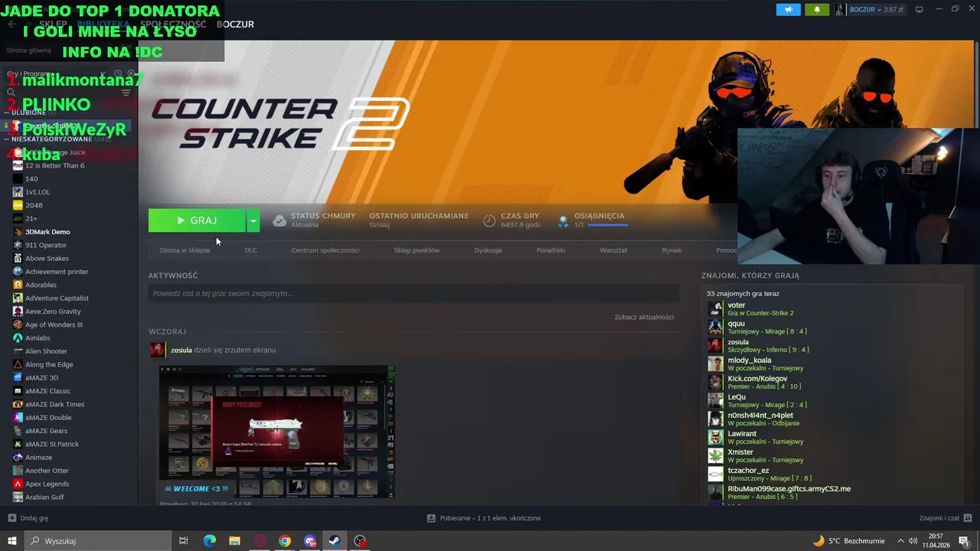Viewport: 980px width, 551px height.
Task: Select aMAZE 3D in library
Action: [41, 378]
